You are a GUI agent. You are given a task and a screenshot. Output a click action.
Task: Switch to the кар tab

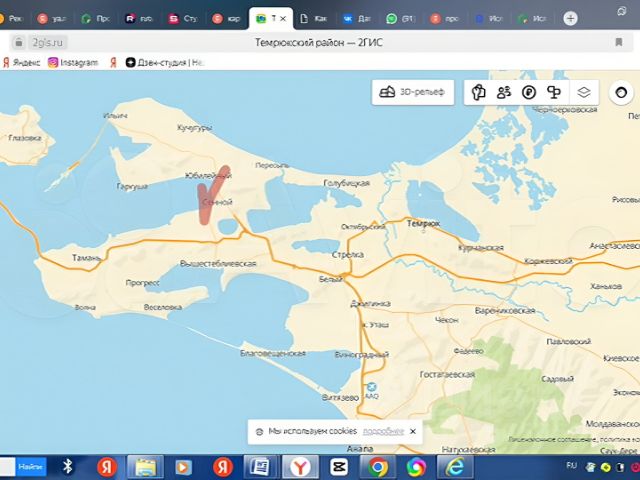[227, 18]
